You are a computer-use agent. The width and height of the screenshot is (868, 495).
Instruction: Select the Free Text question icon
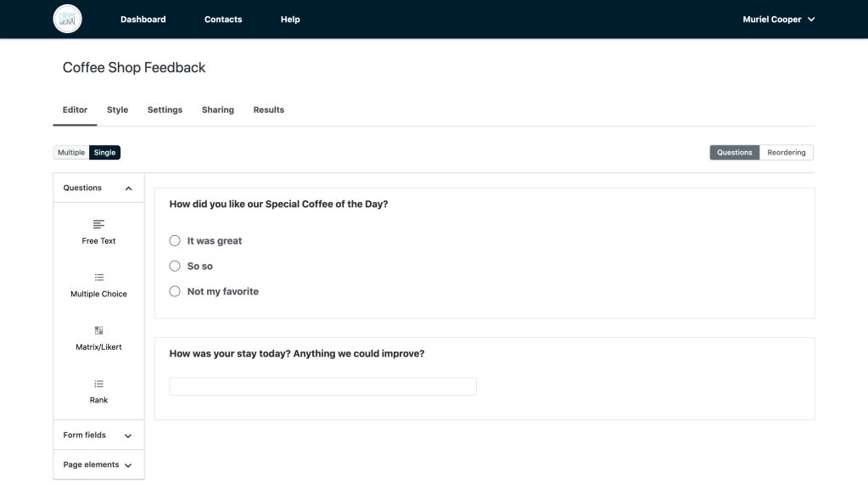click(98, 224)
